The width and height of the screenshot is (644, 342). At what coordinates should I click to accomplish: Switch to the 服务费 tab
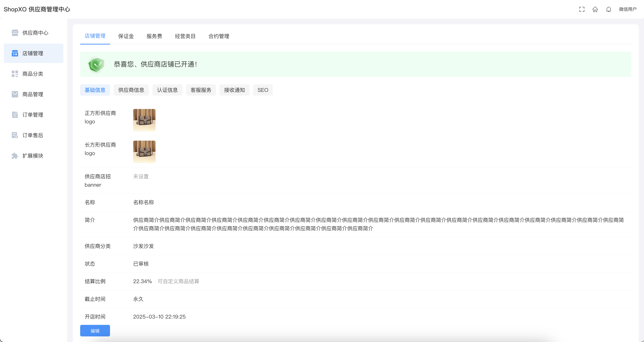[154, 36]
